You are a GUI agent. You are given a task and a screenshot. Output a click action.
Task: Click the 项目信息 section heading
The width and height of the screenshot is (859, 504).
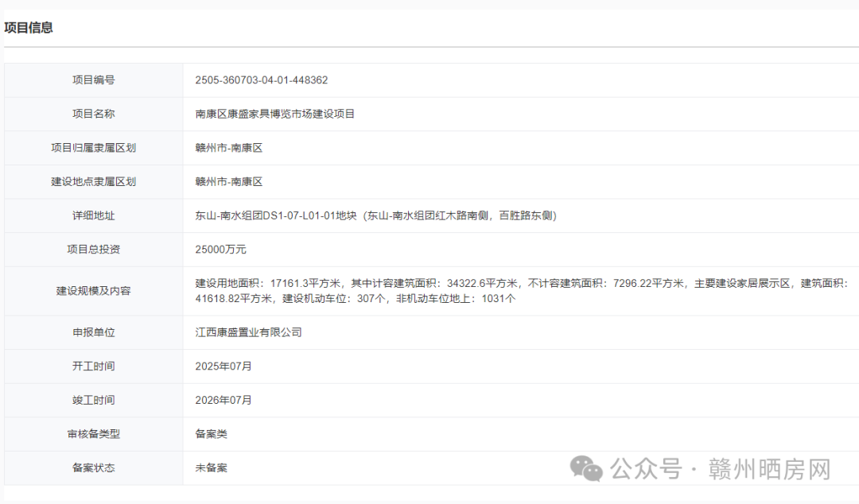29,27
